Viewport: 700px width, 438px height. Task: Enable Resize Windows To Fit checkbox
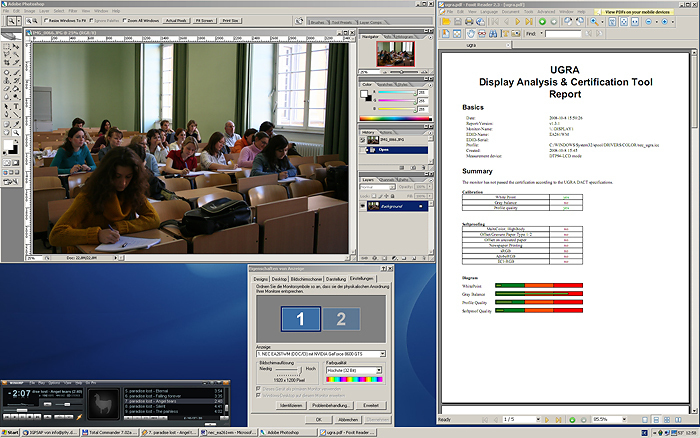[46, 21]
